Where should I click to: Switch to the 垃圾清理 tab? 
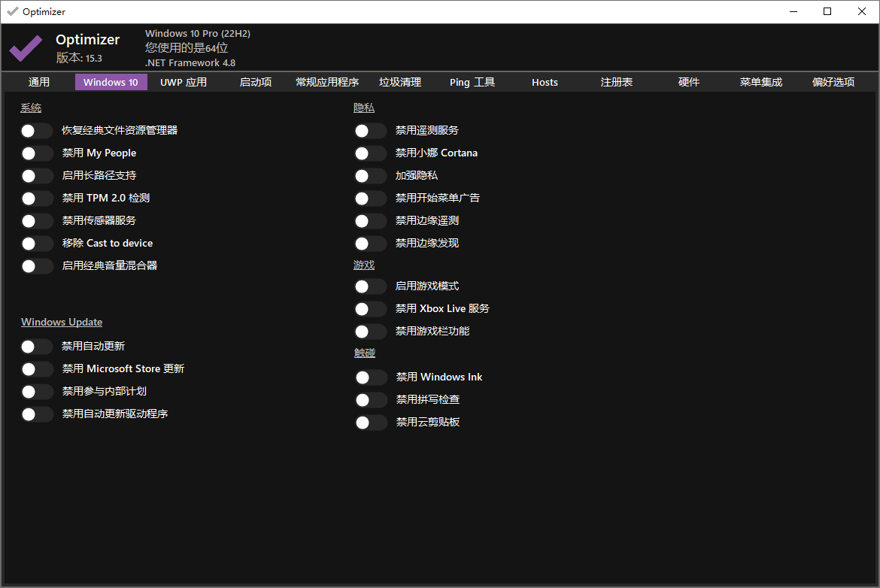[x=400, y=82]
